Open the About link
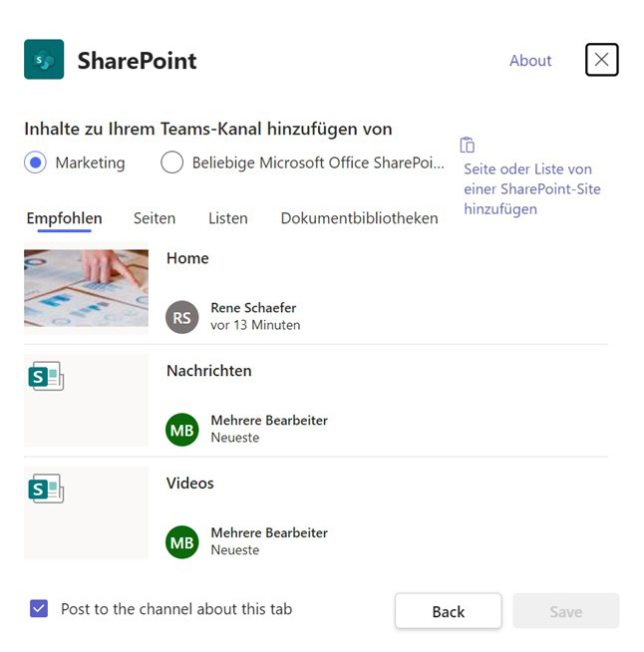This screenshot has height=652, width=644. coord(531,60)
